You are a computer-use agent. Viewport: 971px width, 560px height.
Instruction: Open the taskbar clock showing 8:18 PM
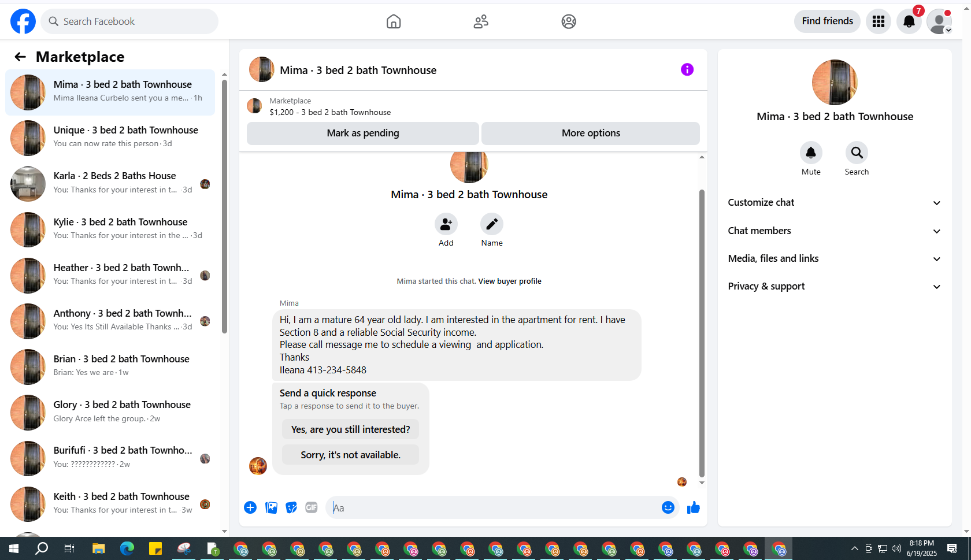click(x=921, y=548)
